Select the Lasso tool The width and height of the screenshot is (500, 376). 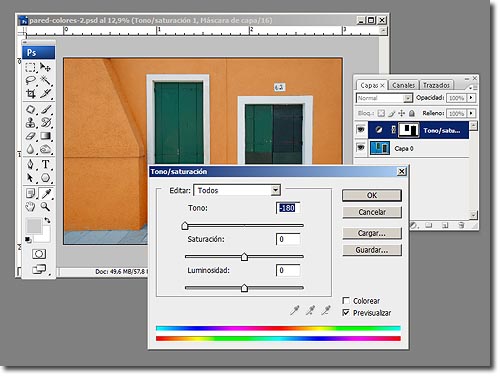coord(31,81)
